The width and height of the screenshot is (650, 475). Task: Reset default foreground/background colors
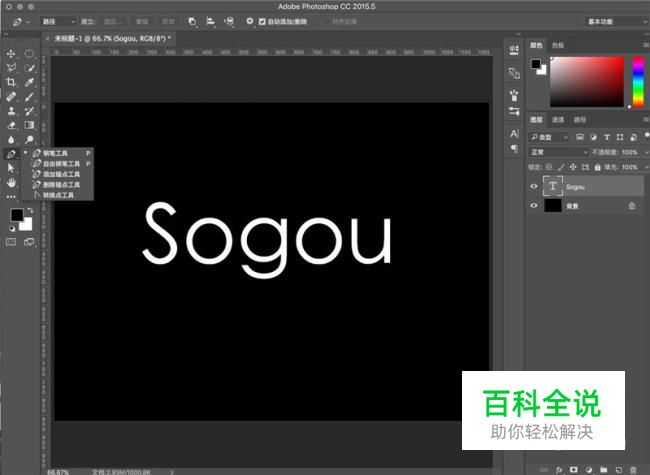point(12,228)
